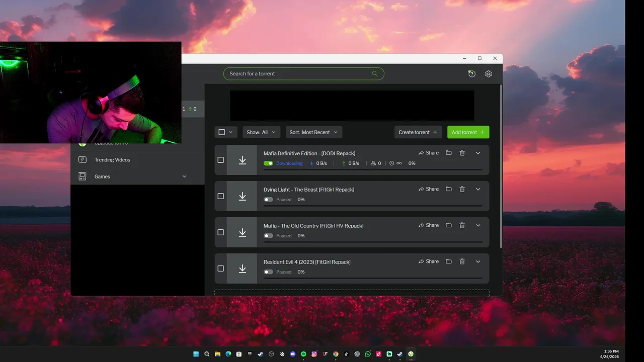
Task: Pause Mafia Definitive Edition with its green toggle
Action: 268,163
